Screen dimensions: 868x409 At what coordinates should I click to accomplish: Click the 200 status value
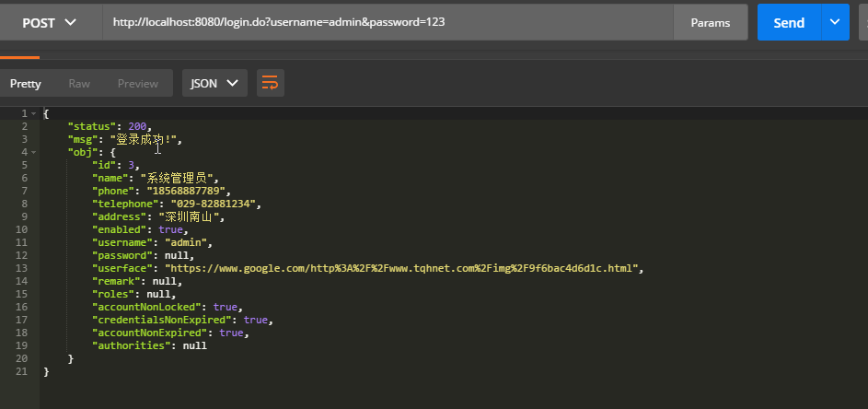point(137,126)
